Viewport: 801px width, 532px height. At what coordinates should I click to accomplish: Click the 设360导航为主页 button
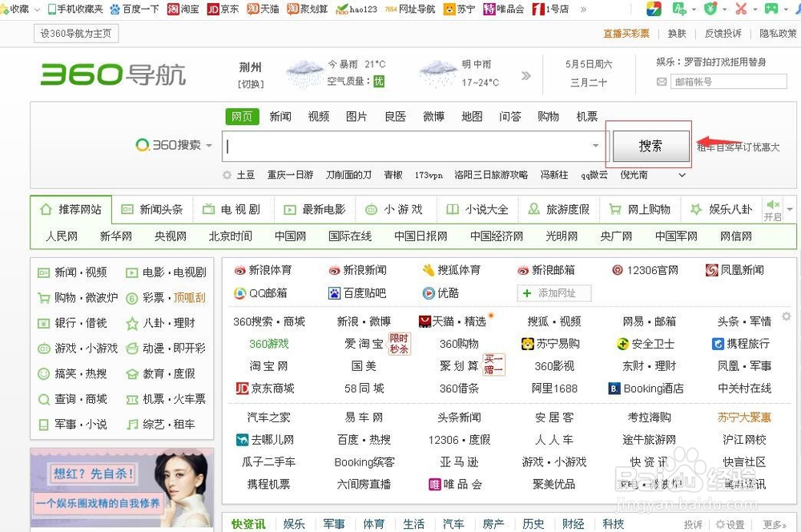click(76, 34)
